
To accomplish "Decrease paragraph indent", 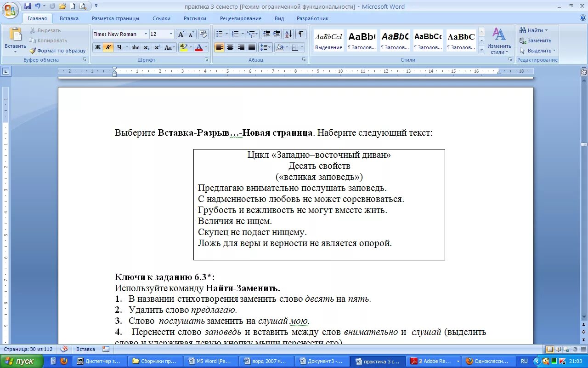I will click(x=266, y=34).
